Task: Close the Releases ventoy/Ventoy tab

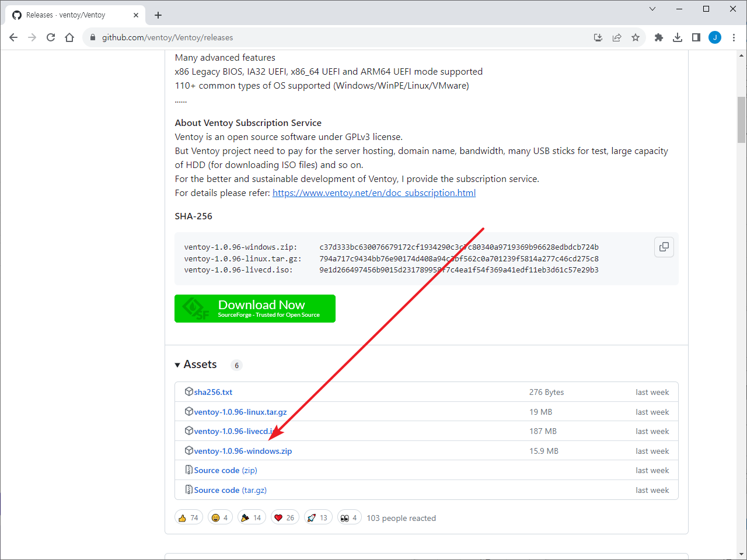Action: (136, 15)
